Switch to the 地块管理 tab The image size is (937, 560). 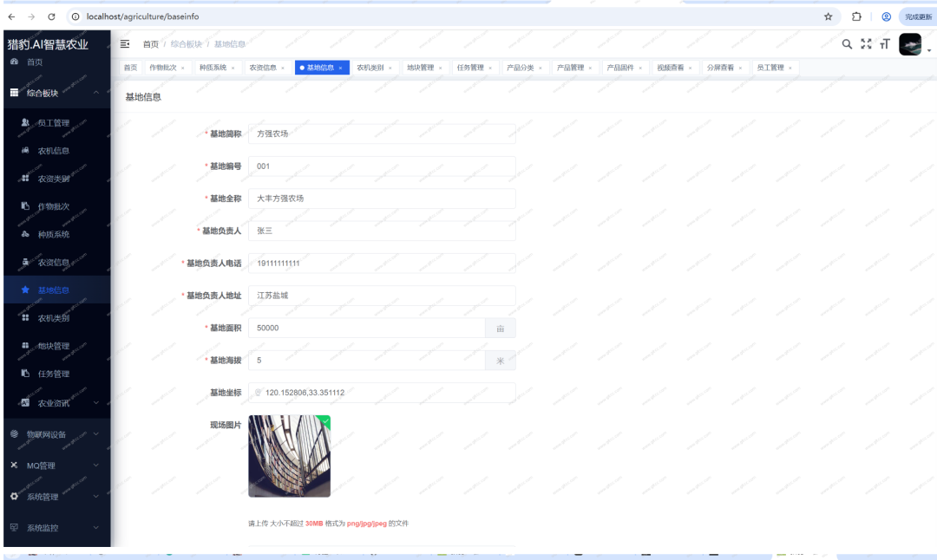point(421,68)
